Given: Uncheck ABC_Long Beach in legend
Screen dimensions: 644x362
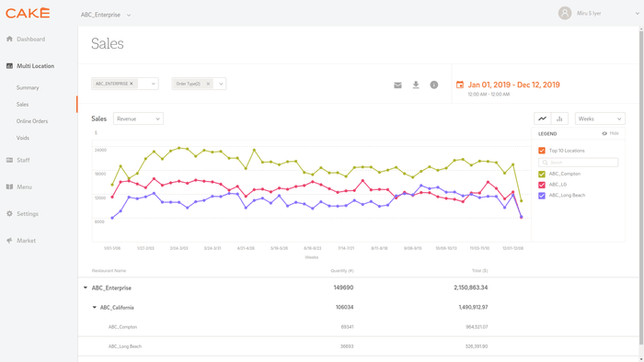Looking at the screenshot, I should (542, 196).
